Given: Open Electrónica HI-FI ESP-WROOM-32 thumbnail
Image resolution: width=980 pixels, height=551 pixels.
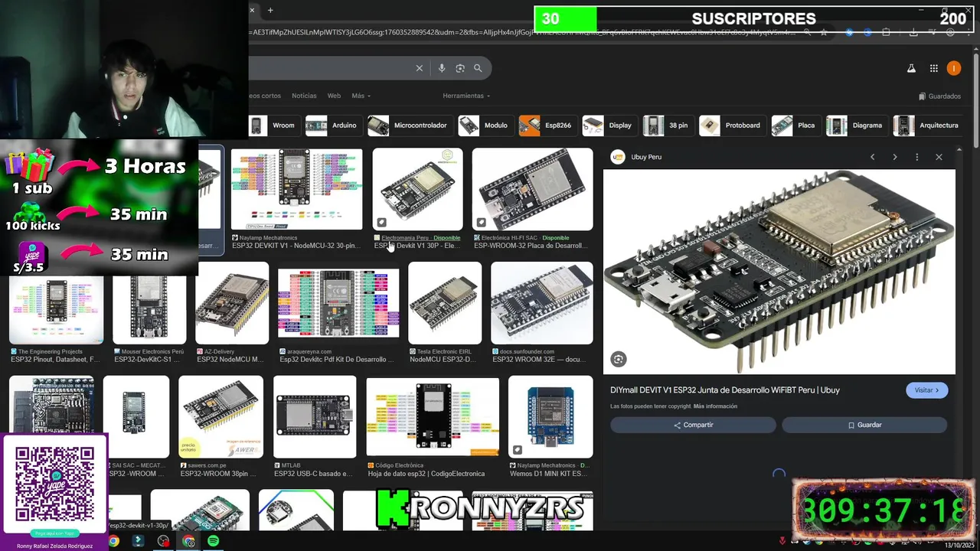Looking at the screenshot, I should pos(532,189).
